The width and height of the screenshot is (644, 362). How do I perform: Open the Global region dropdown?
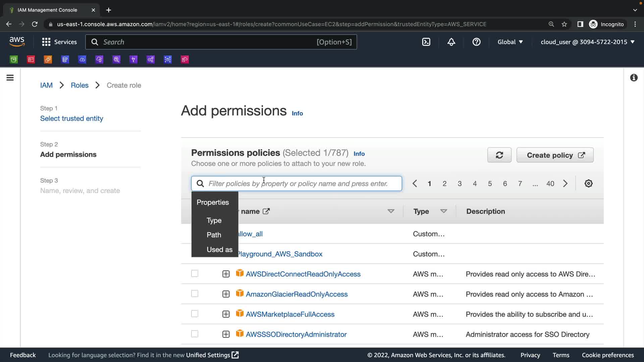click(510, 42)
